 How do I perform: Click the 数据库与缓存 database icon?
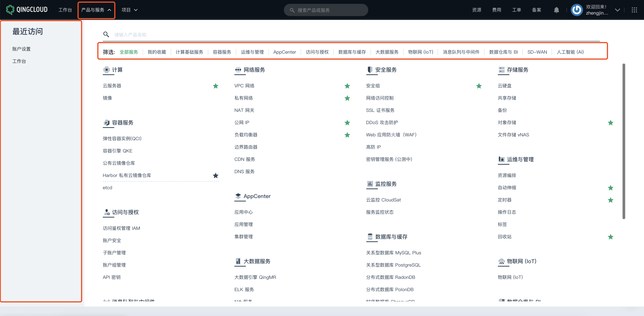pos(370,237)
